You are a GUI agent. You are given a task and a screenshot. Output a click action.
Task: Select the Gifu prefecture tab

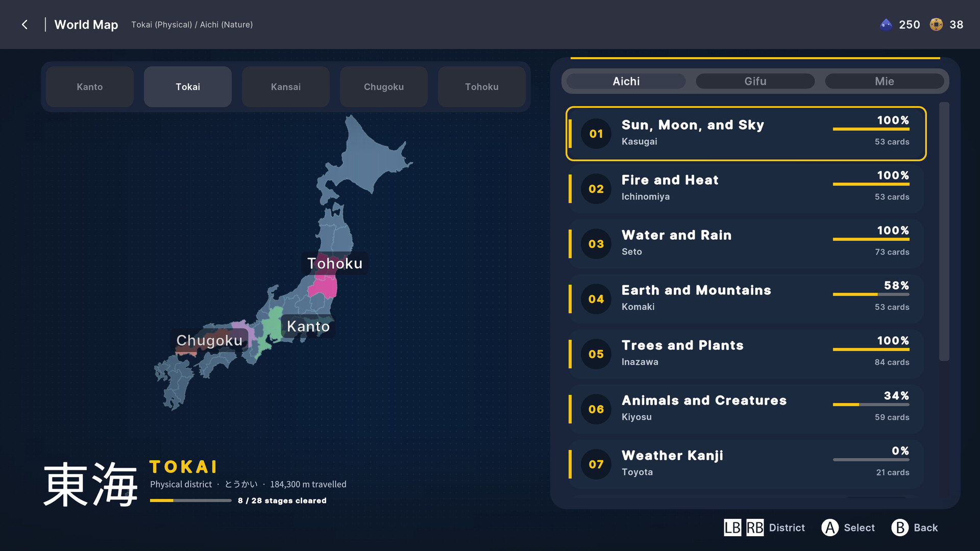pos(755,81)
